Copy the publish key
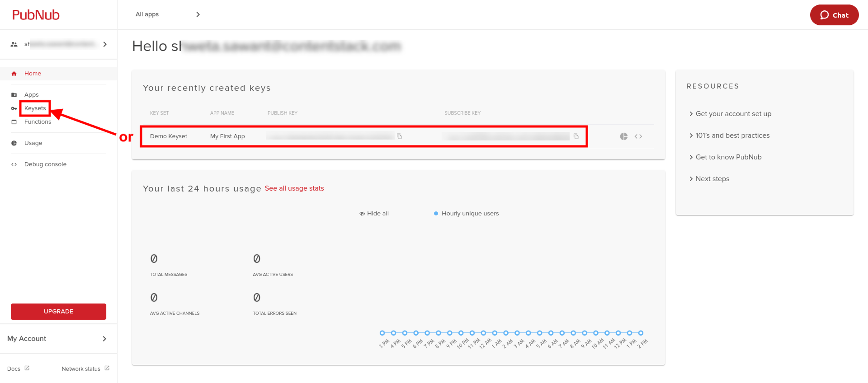This screenshot has height=383, width=868. point(399,136)
